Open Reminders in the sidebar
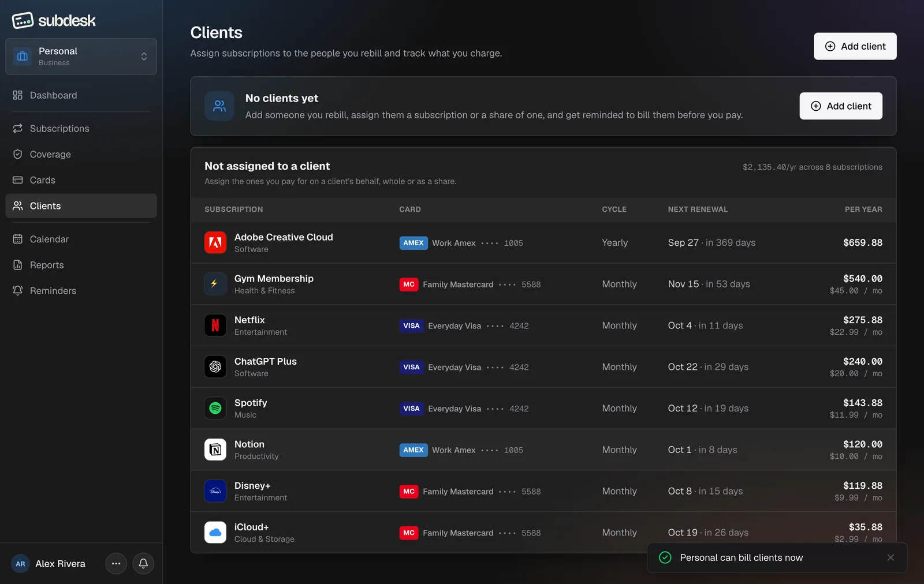 coord(81,291)
